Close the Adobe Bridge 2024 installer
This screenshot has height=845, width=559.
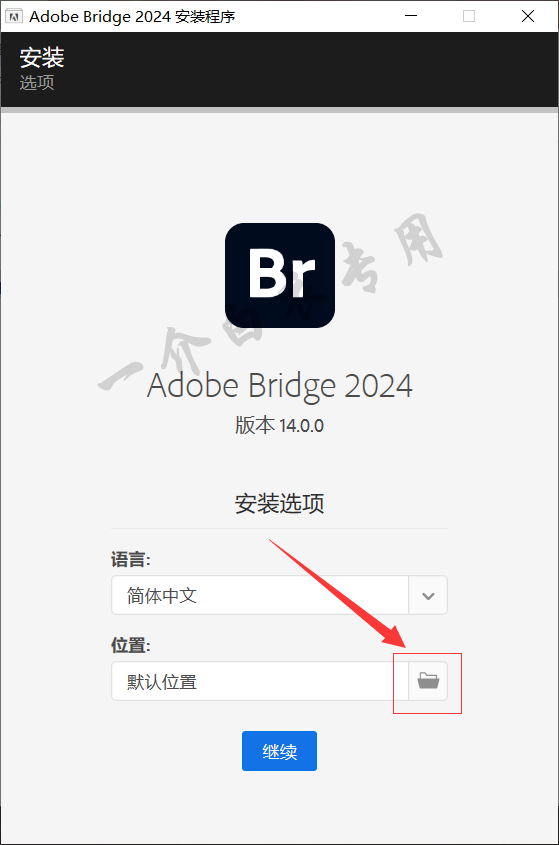[528, 16]
